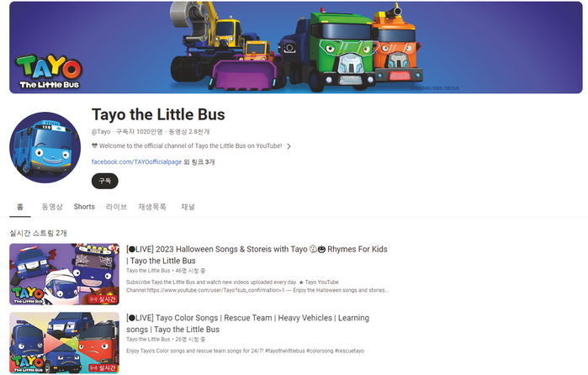Go to the 라이브 tab

pos(116,207)
